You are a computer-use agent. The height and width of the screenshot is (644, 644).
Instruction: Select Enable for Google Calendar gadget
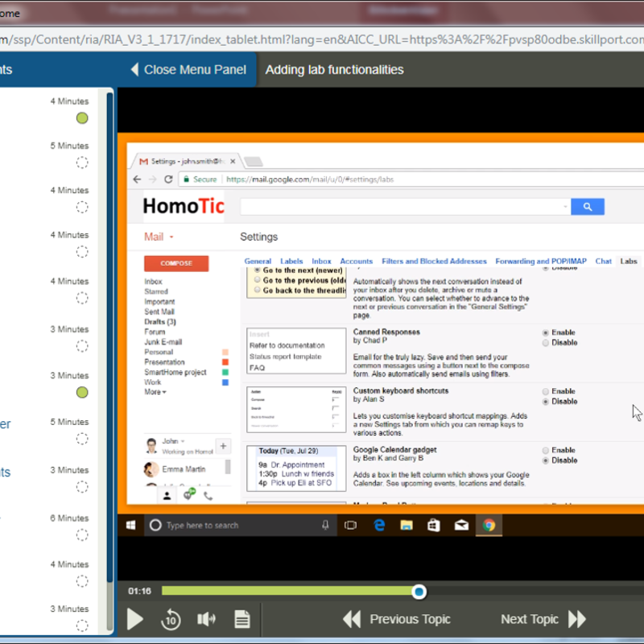click(546, 451)
